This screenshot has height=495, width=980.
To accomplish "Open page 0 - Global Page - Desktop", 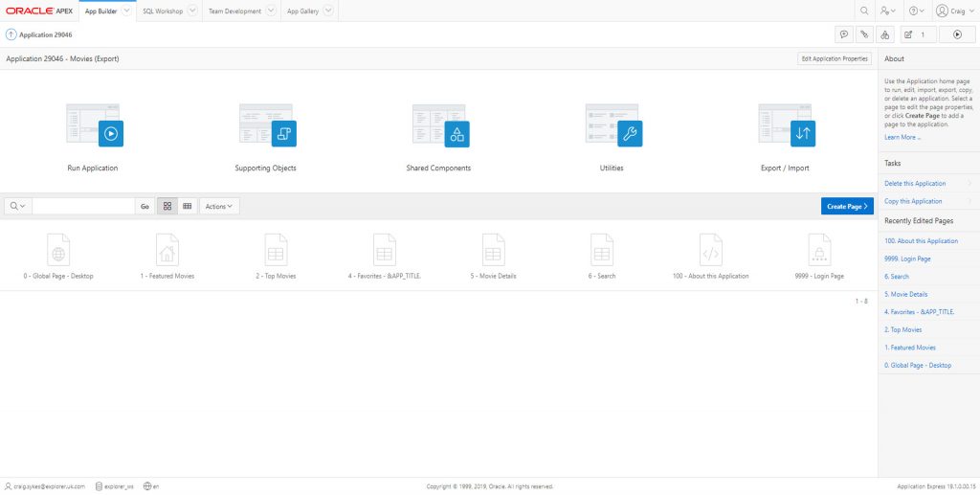I will coord(58,250).
